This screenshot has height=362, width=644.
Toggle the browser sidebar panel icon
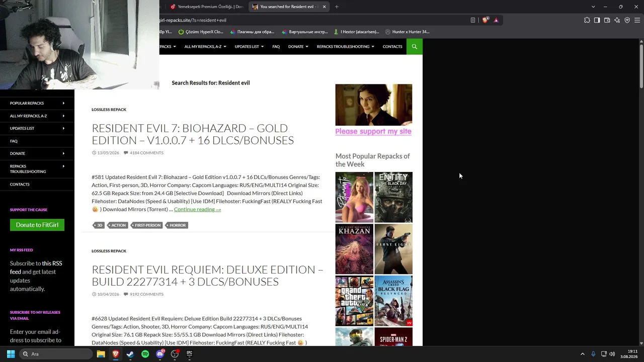pos(597,20)
